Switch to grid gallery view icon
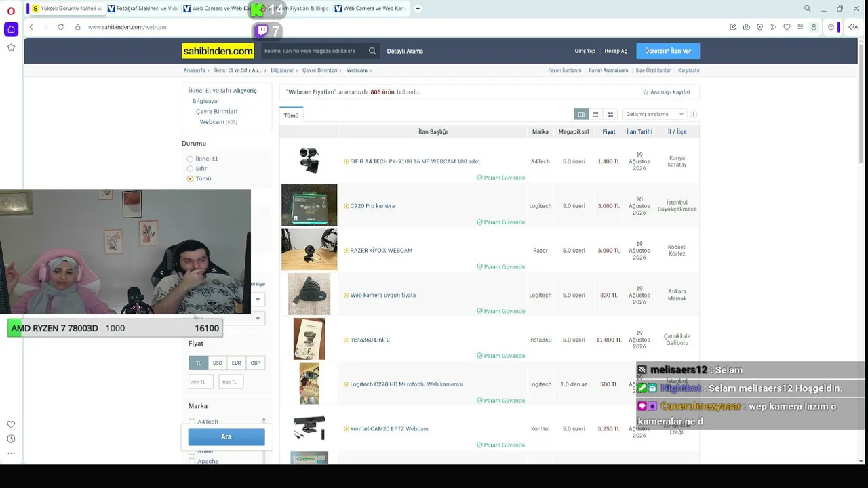This screenshot has height=488, width=868. point(610,115)
